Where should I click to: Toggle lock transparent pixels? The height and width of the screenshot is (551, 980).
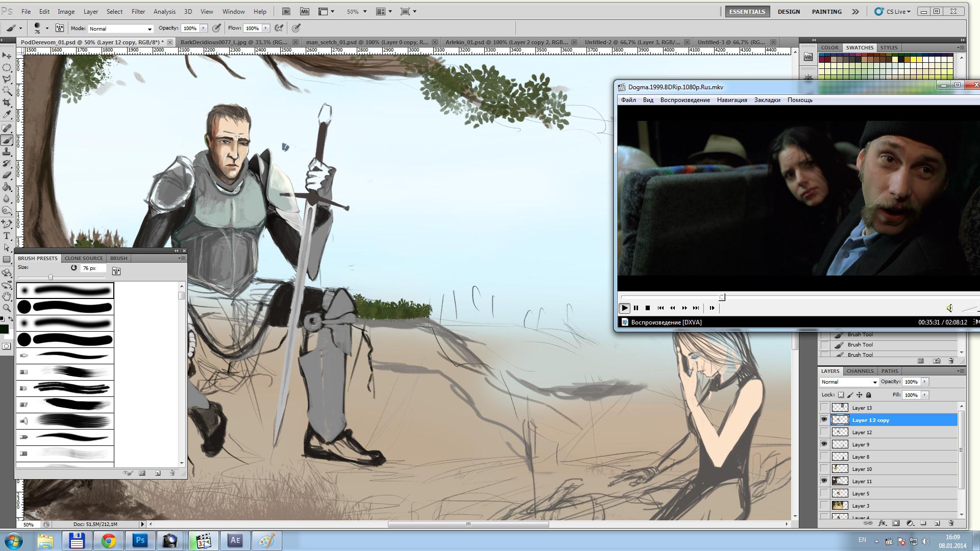841,395
